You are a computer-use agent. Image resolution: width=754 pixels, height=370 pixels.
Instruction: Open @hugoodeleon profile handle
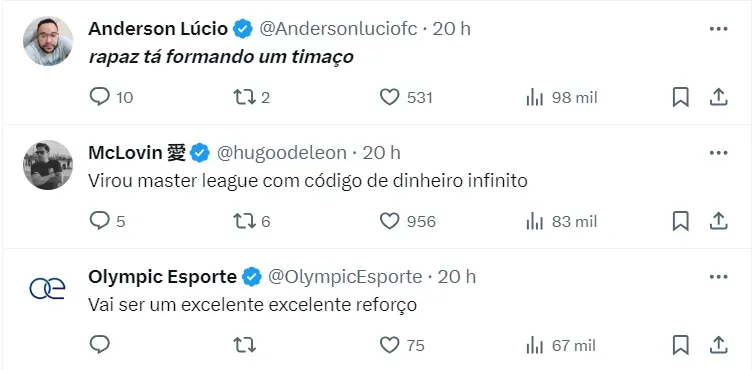point(282,153)
